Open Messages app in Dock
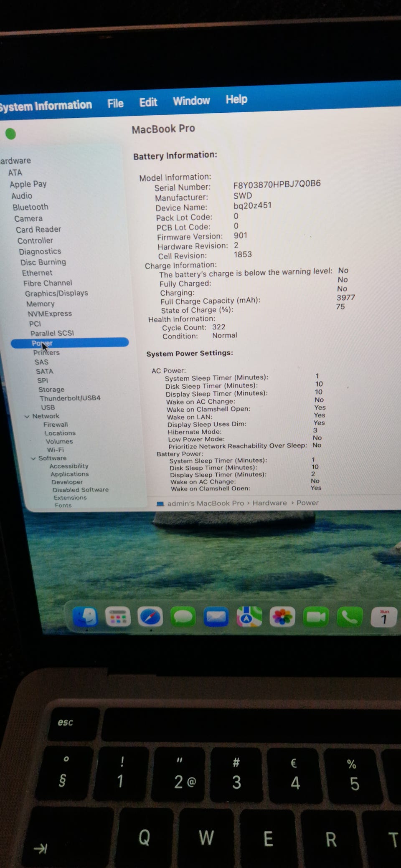Image resolution: width=401 pixels, height=868 pixels. [183, 617]
